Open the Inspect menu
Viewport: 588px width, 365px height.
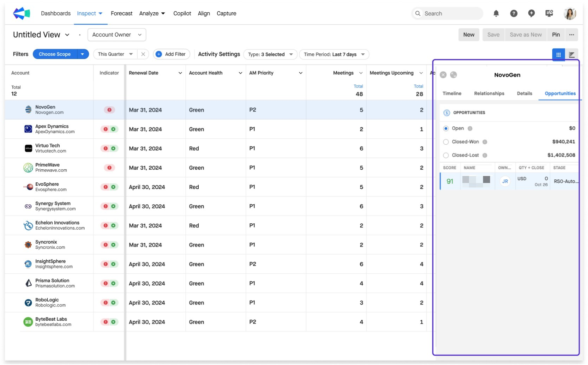pos(89,13)
